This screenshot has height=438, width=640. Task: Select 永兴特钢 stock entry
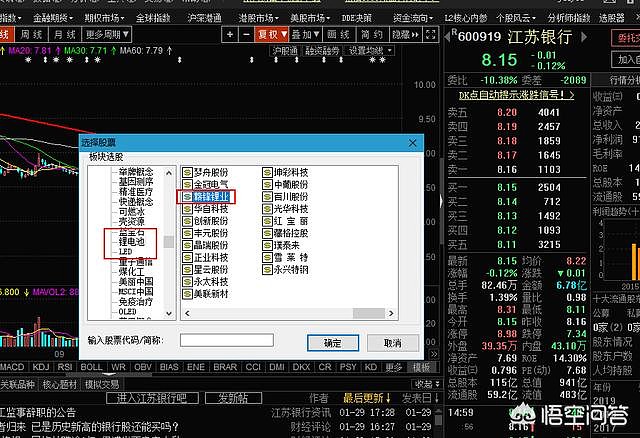click(285, 270)
